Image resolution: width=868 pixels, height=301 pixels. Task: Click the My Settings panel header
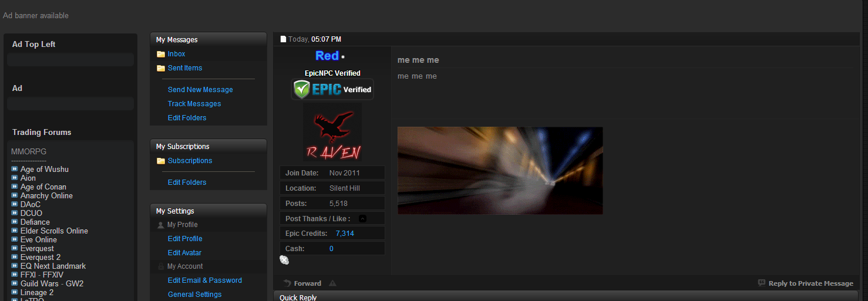(208, 211)
